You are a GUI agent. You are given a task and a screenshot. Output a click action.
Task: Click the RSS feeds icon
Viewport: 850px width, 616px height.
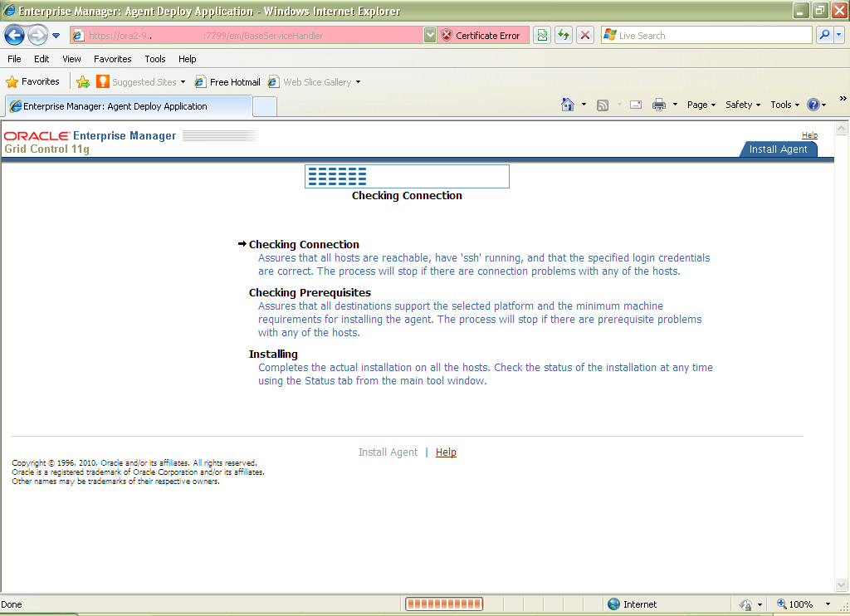click(x=603, y=105)
